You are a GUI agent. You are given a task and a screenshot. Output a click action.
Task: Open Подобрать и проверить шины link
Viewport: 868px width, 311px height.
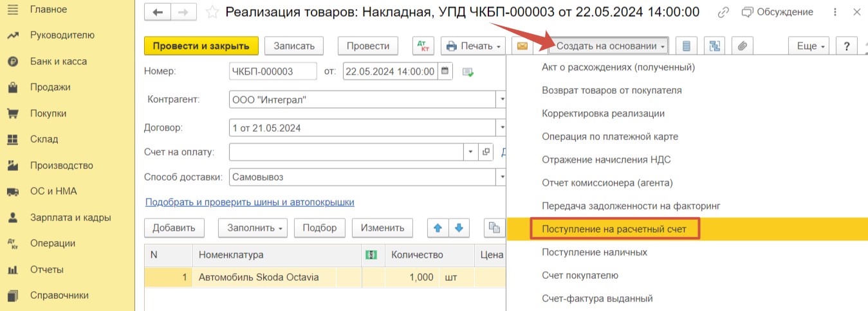(x=250, y=202)
